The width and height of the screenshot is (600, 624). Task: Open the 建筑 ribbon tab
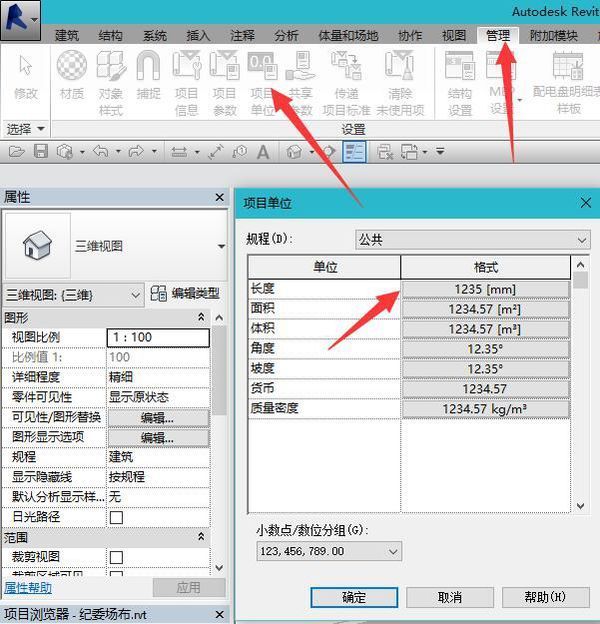click(x=67, y=35)
